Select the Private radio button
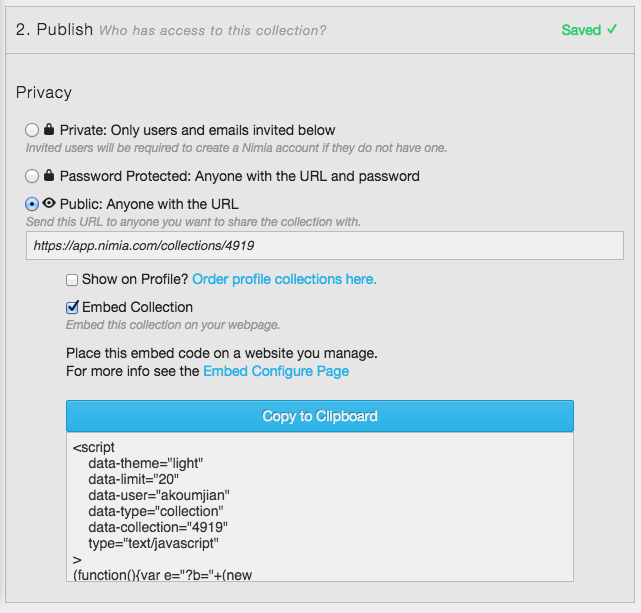Image resolution: width=641 pixels, height=613 pixels. click(x=32, y=130)
